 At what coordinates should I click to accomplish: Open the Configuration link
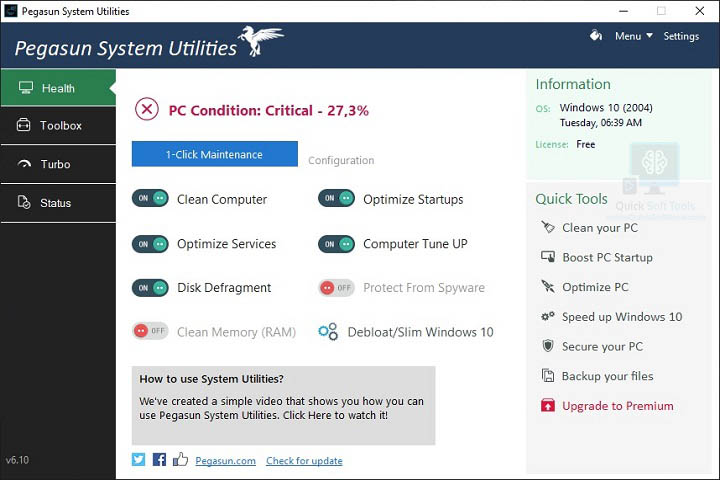pyautogui.click(x=341, y=160)
